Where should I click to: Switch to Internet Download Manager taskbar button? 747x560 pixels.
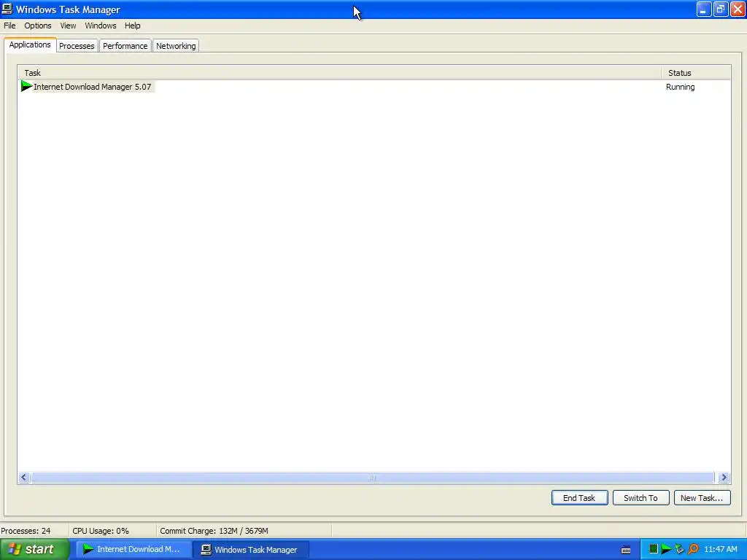coord(133,549)
